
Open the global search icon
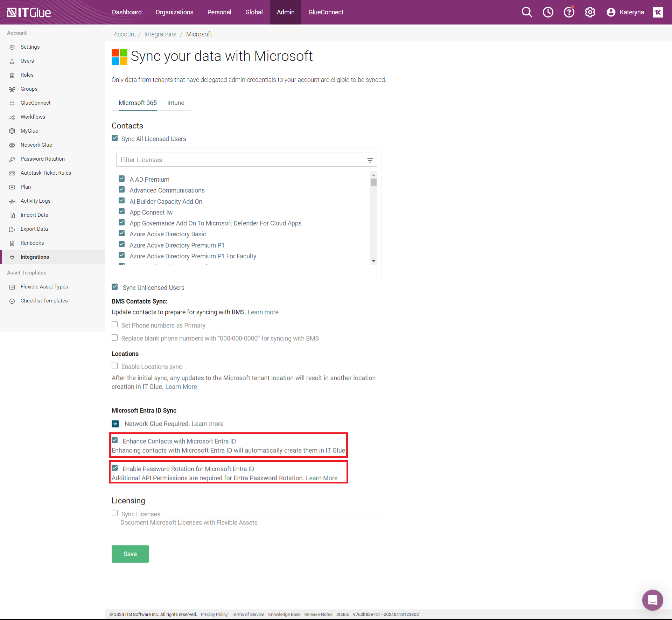coord(527,12)
